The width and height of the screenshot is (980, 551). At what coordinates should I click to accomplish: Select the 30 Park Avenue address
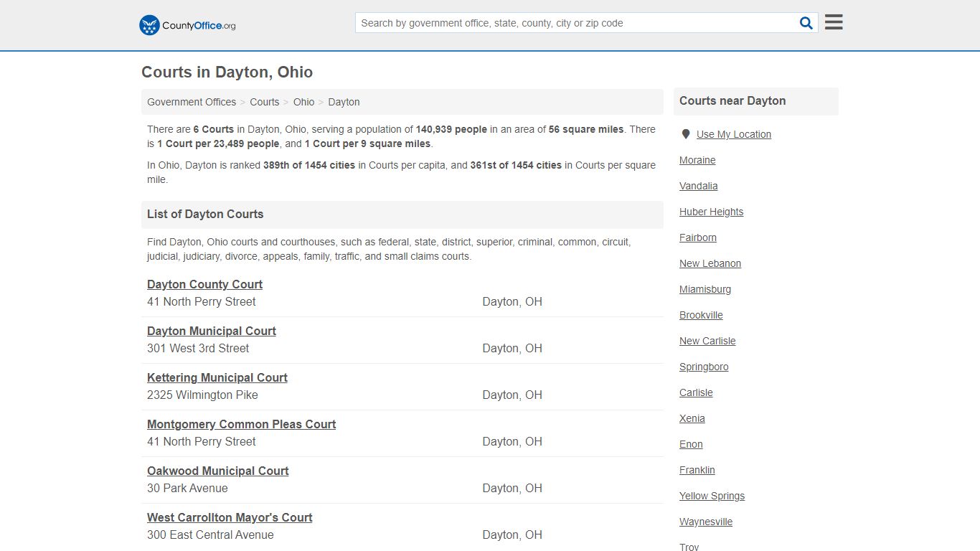pos(187,488)
